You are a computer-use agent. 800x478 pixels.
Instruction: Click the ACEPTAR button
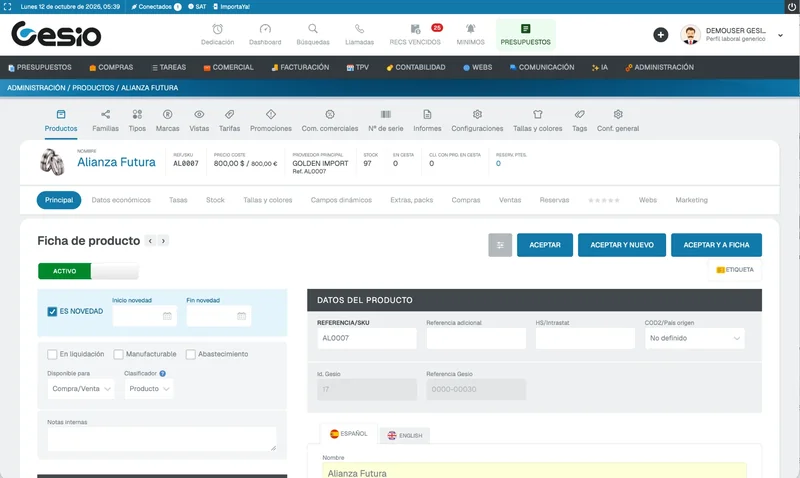pyautogui.click(x=544, y=245)
